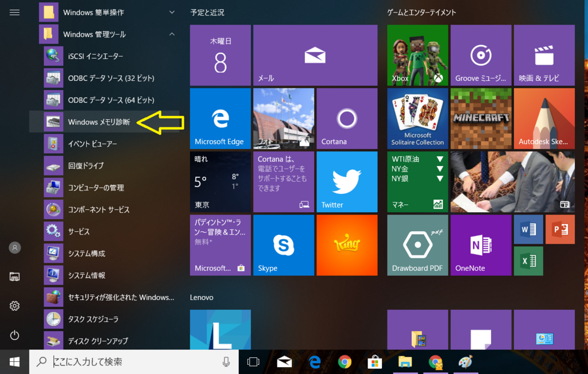Open the パディントン Microsoft Store tile
588x374 pixels.
click(220, 245)
